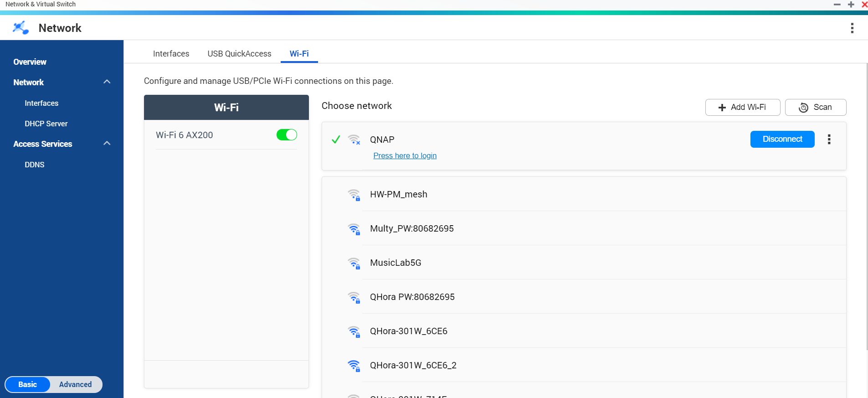Switch to the Interfaces tab
The image size is (868, 398).
171,54
